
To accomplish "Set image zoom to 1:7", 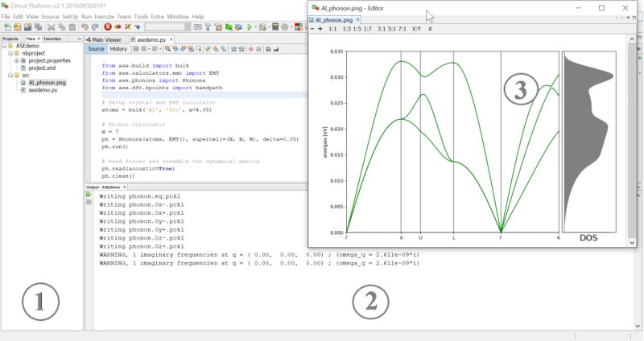I will (367, 29).
